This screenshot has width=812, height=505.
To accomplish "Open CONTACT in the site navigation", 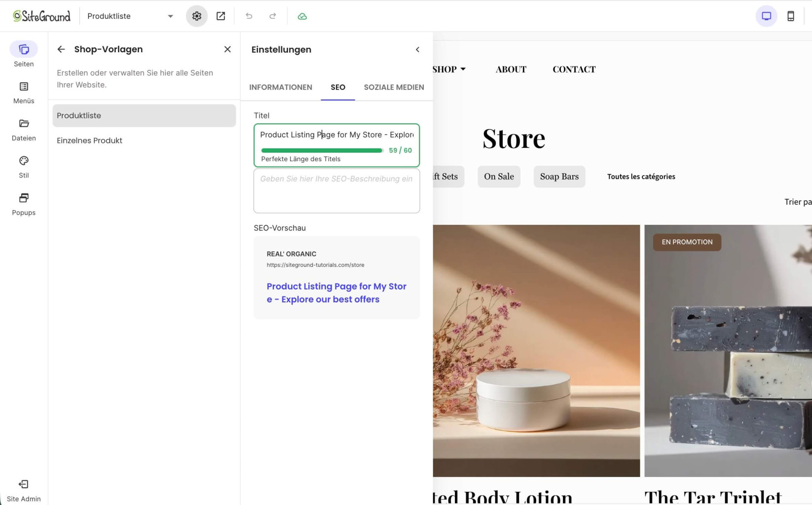I will point(574,70).
